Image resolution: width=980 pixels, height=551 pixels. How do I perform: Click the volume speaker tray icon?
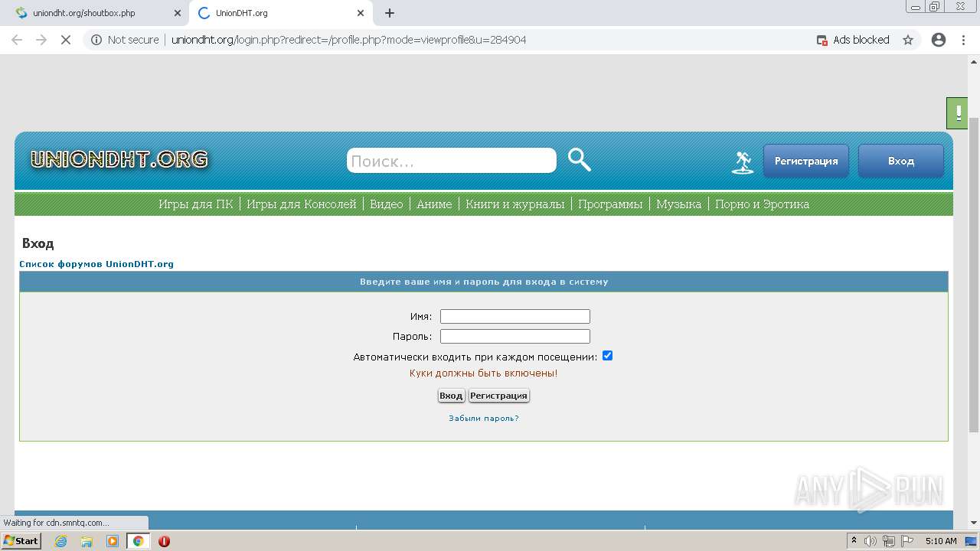click(871, 541)
